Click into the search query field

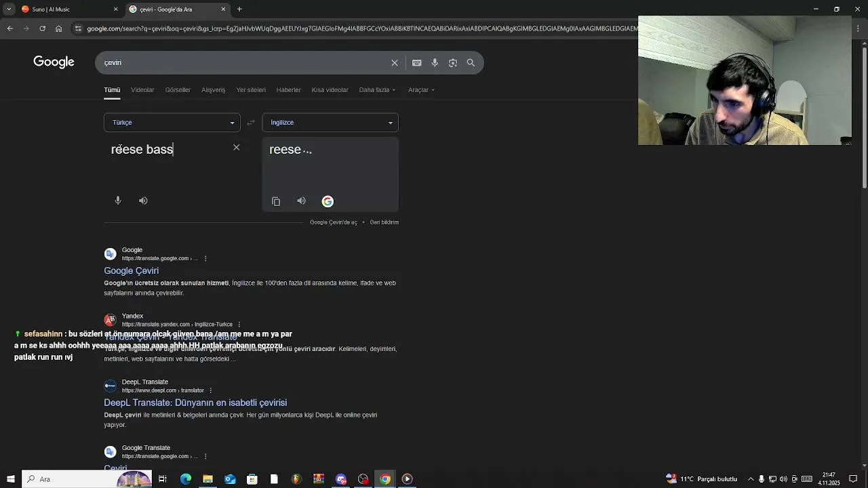coord(244,62)
